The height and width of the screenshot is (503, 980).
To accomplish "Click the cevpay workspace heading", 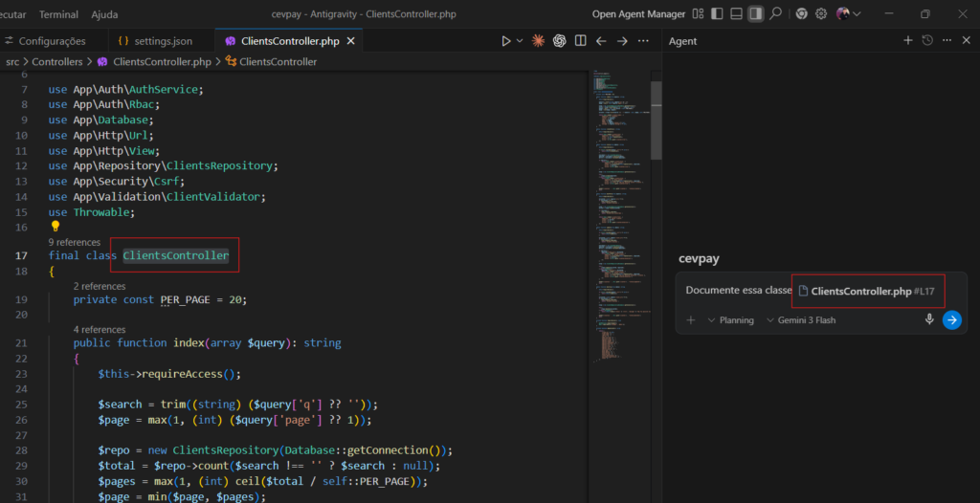I will tap(698, 259).
